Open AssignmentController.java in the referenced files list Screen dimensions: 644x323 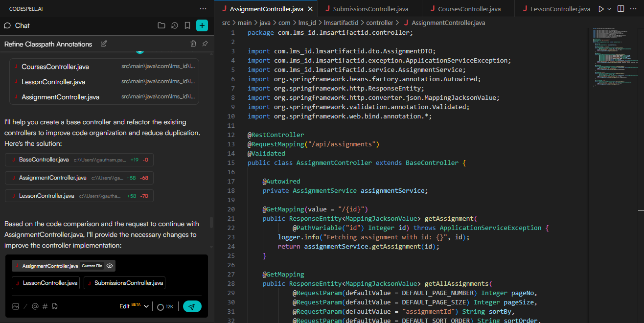104,97
